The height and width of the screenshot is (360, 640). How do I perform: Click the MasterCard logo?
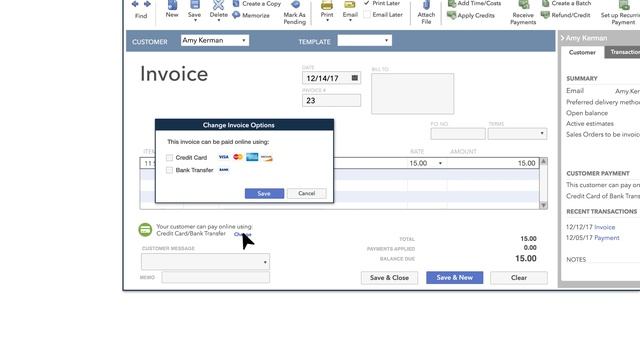[x=238, y=157]
